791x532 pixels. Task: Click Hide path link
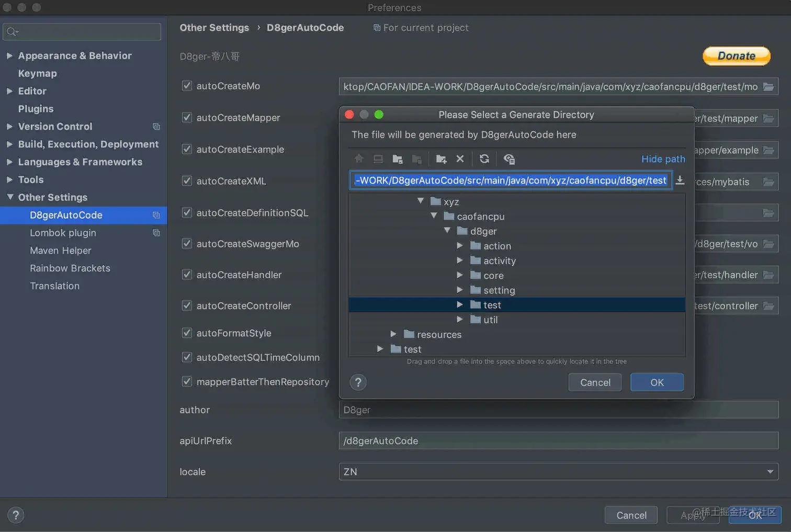[x=663, y=159]
